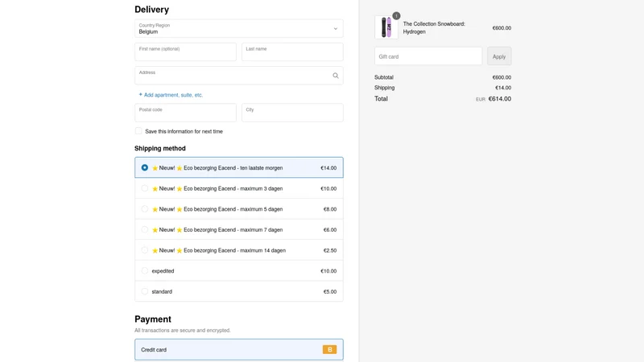Viewport: 644px width, 362px height.
Task: Focus the Last name field
Action: pos(292,52)
